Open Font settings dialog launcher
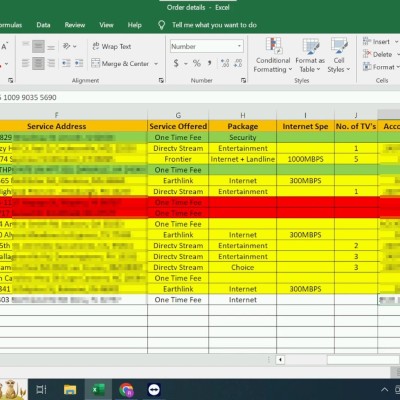The width and height of the screenshot is (400, 400). (11, 80)
